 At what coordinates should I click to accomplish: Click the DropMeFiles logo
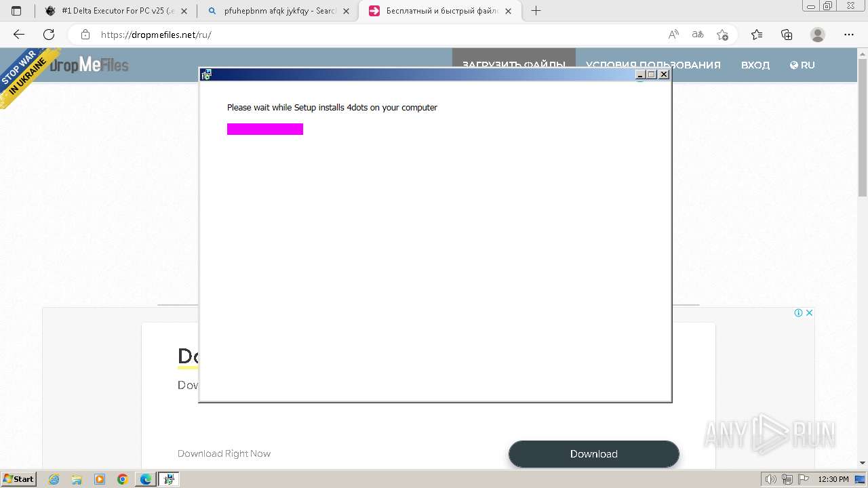click(x=89, y=65)
